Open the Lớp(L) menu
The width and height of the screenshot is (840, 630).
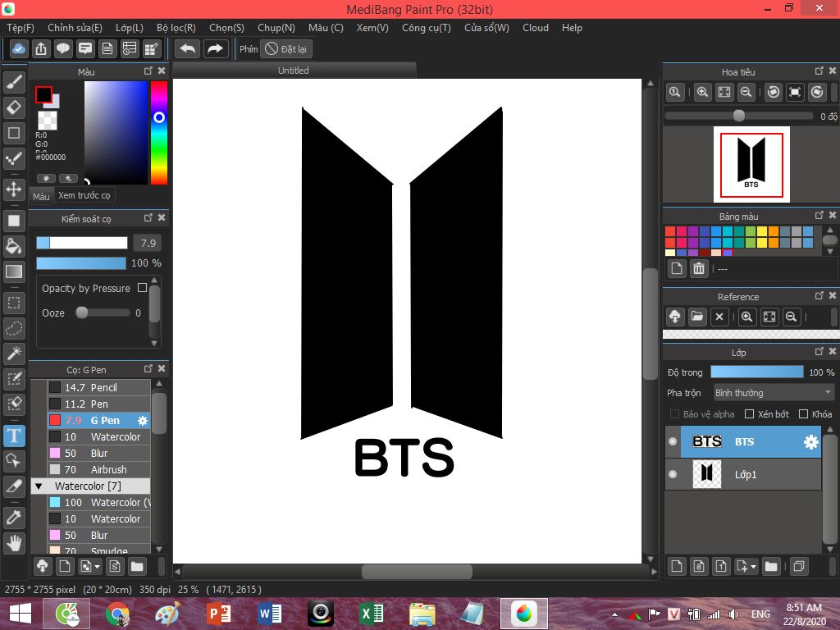(129, 28)
